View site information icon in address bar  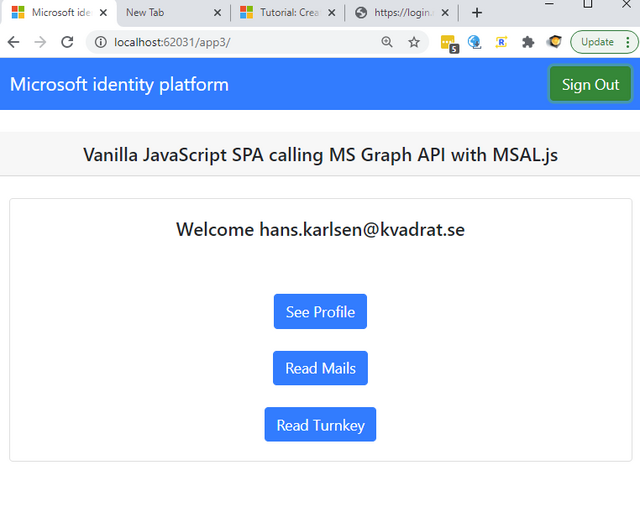100,42
